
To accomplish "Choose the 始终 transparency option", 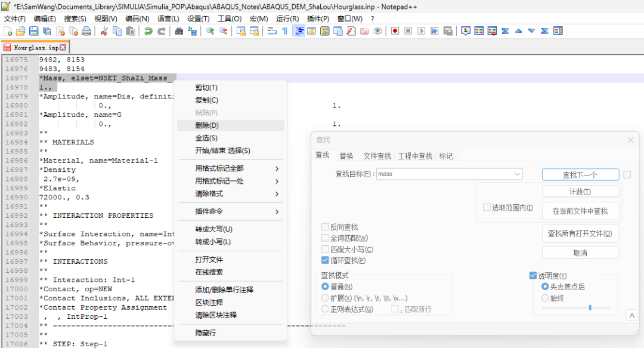I will click(545, 298).
